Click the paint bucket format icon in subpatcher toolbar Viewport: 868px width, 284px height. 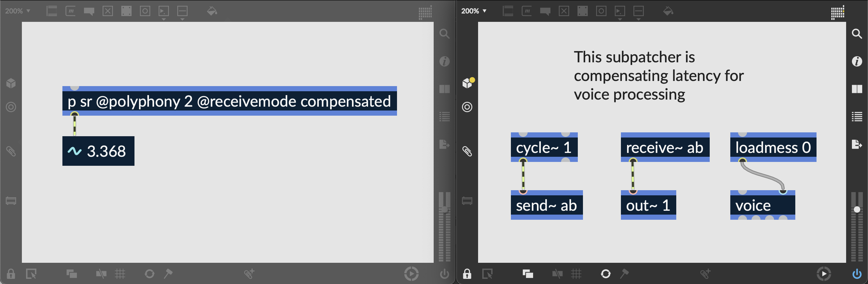coord(668,11)
